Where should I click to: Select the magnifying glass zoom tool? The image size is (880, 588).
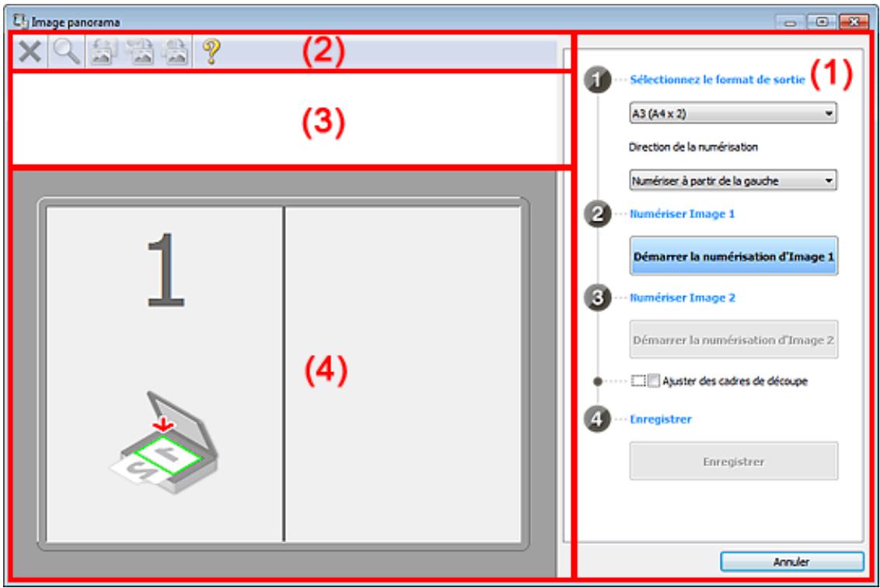click(x=66, y=51)
